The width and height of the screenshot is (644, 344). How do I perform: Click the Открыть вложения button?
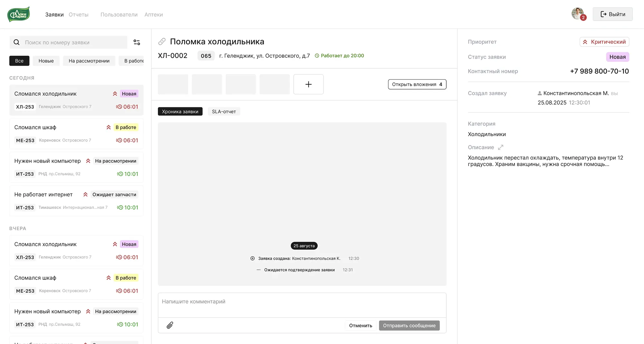click(417, 84)
